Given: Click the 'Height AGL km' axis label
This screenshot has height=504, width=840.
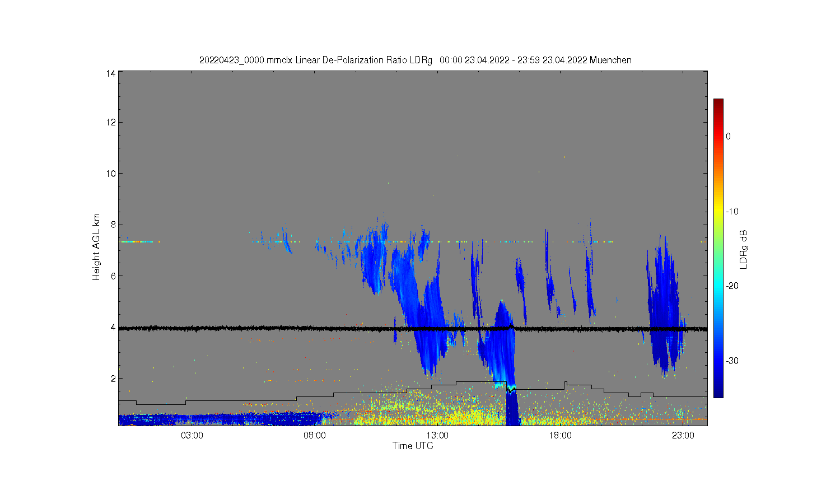Looking at the screenshot, I should click(96, 247).
